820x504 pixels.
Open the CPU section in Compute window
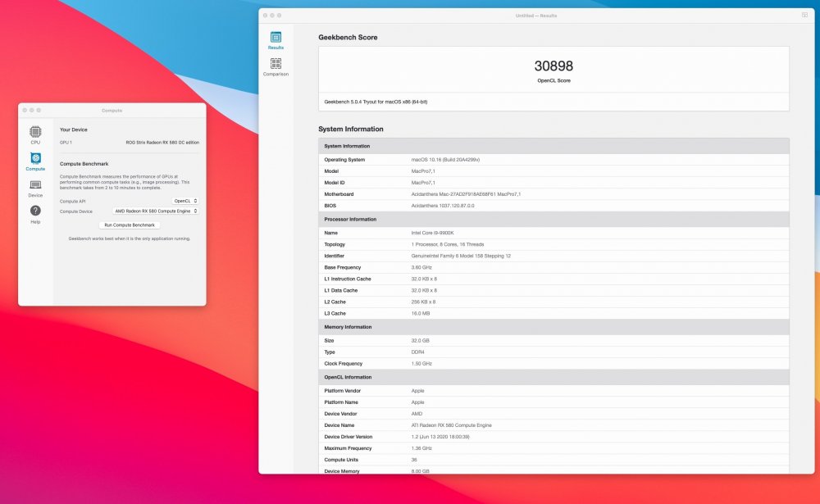[x=35, y=134]
